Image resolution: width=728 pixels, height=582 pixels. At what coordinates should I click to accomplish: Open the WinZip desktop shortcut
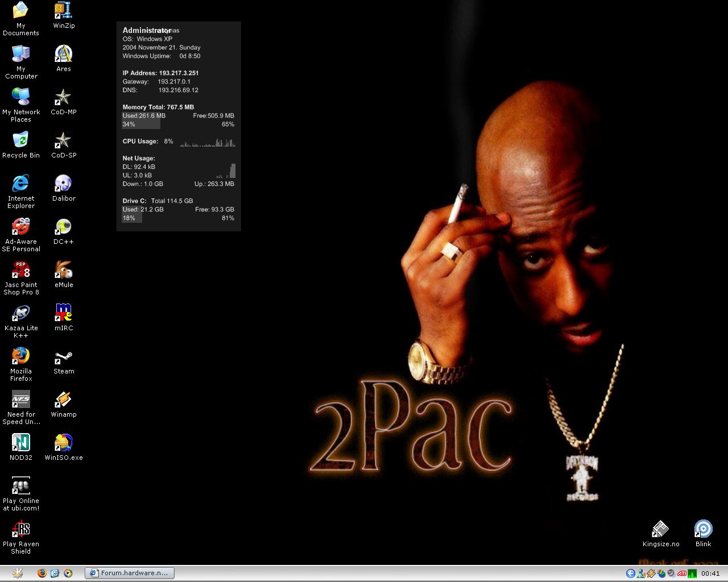tap(64, 15)
